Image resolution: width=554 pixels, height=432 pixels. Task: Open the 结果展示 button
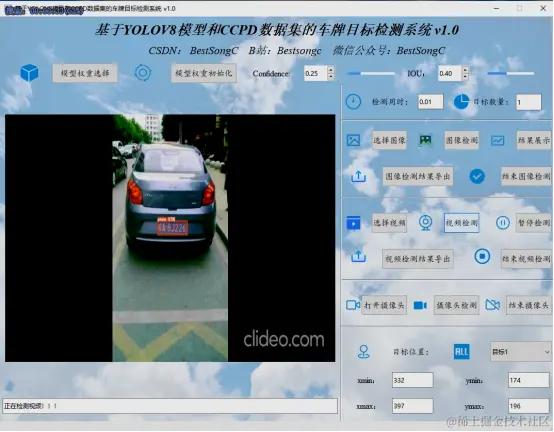pyautogui.click(x=534, y=140)
